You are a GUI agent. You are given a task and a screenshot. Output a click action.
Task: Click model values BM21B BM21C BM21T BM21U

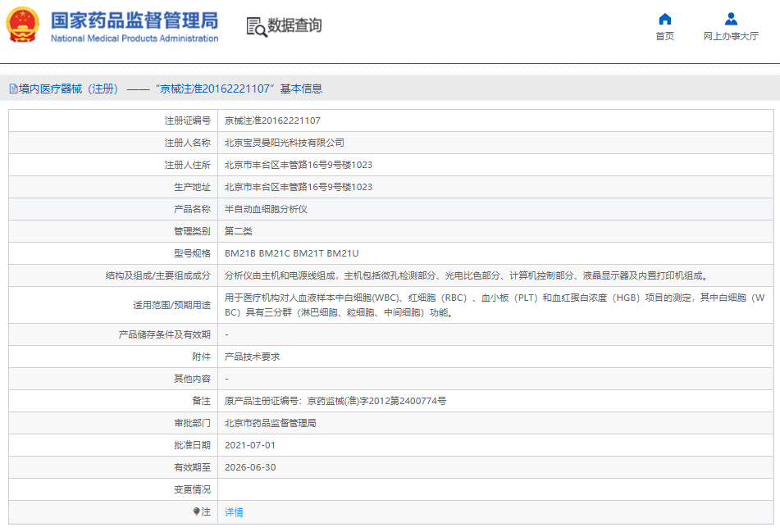tap(291, 253)
